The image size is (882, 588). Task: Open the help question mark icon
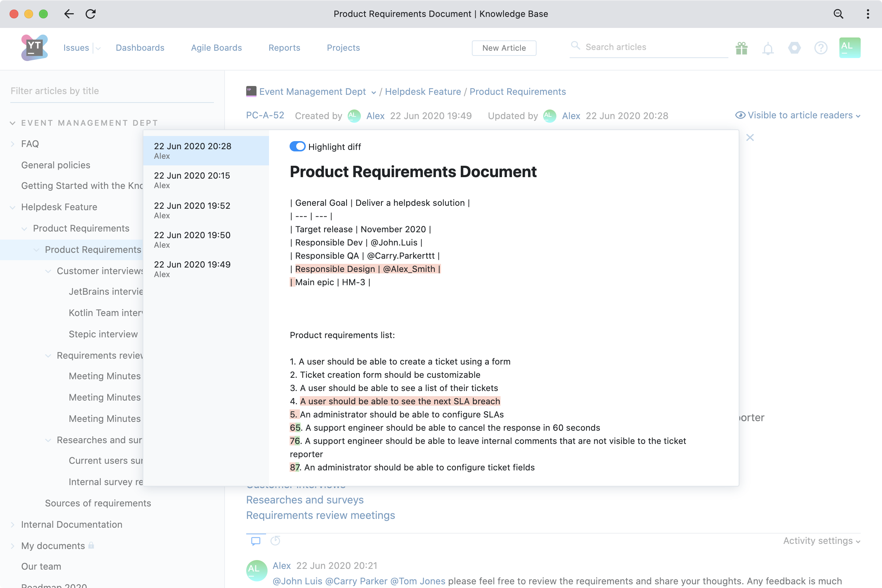pos(821,48)
